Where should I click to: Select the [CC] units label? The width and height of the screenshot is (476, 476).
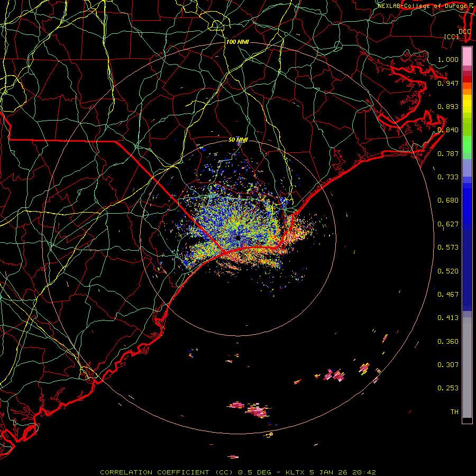(x=452, y=36)
